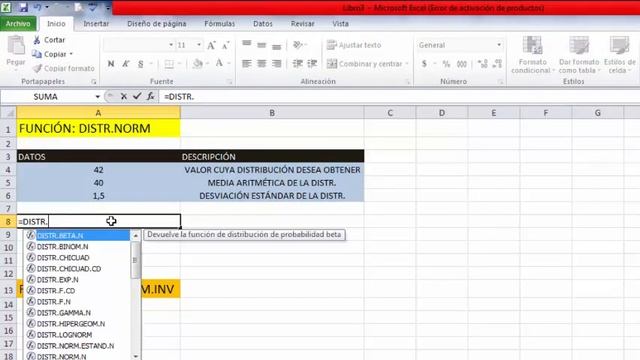Image resolution: width=640 pixels, height=360 pixels.
Task: Switch to Revisar tab
Action: pos(302,24)
